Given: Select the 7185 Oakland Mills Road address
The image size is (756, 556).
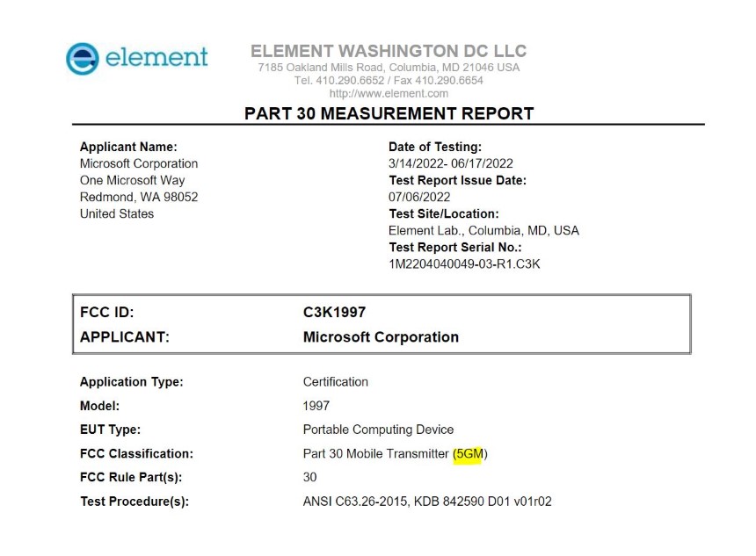Looking at the screenshot, I should point(389,68).
